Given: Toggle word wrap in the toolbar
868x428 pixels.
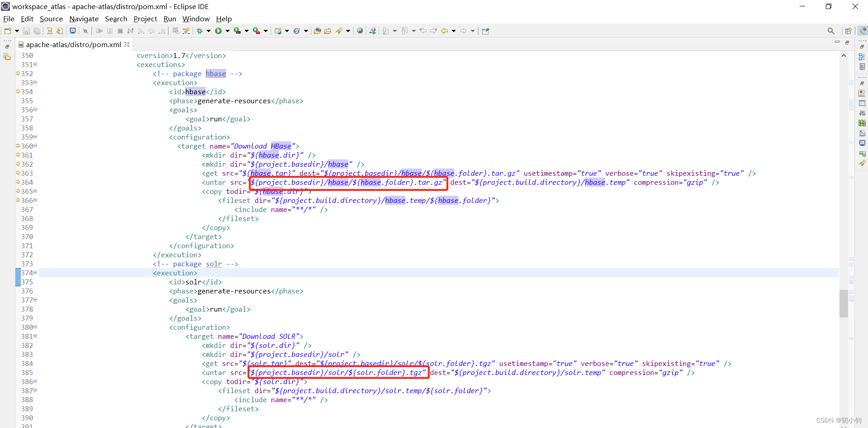Looking at the screenshot, I should click(175, 31).
